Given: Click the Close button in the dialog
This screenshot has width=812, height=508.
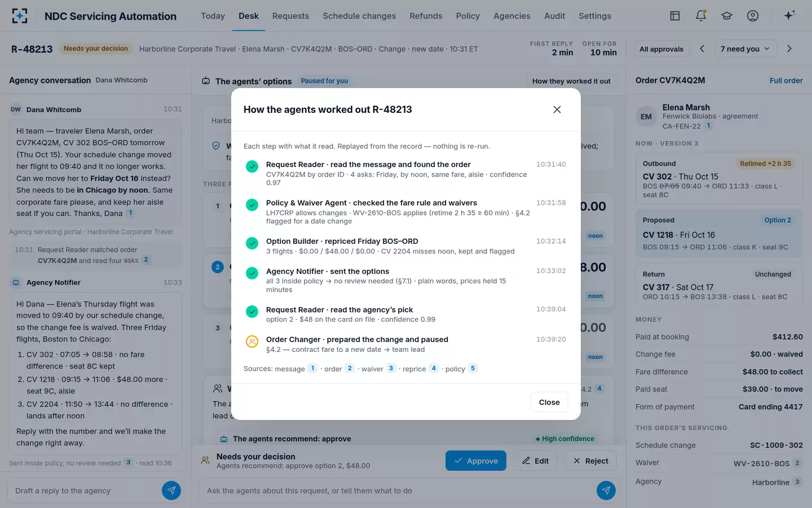Looking at the screenshot, I should coord(549,402).
